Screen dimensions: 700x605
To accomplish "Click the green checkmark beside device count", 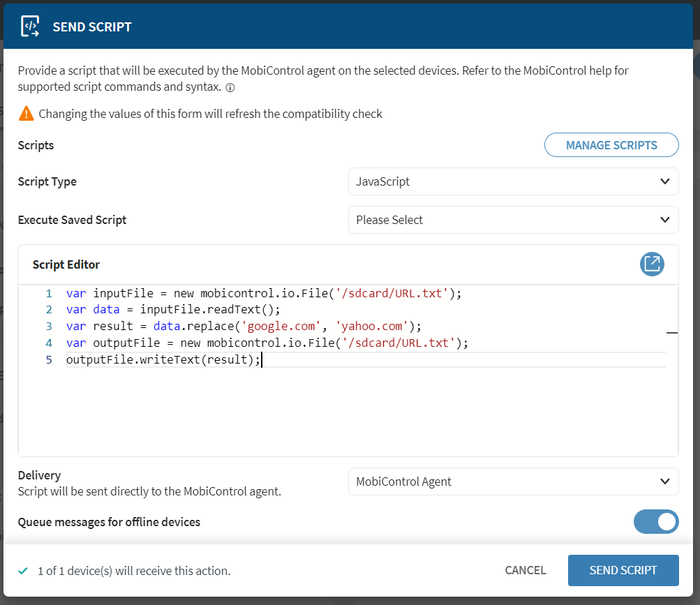I will 23,571.
